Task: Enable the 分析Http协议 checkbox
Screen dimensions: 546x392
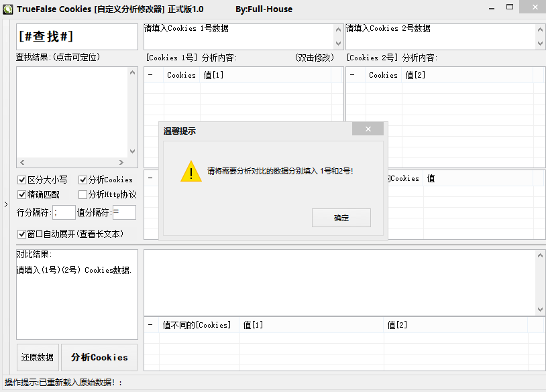Action: point(83,194)
